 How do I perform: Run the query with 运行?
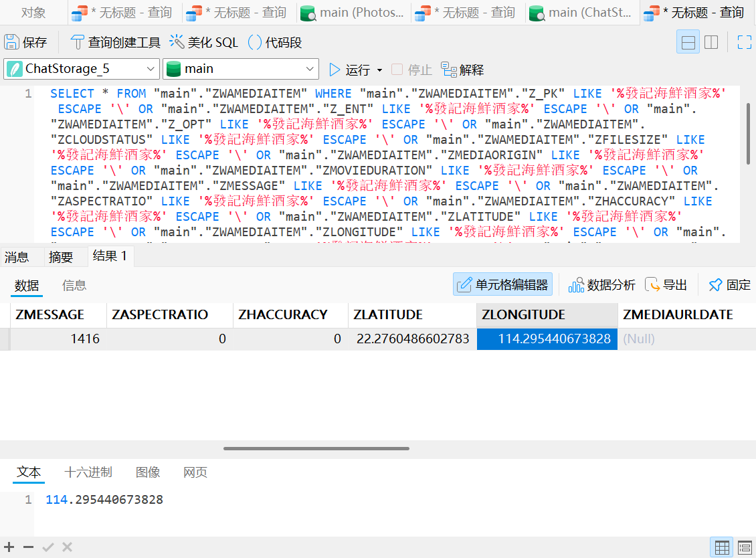click(x=349, y=70)
